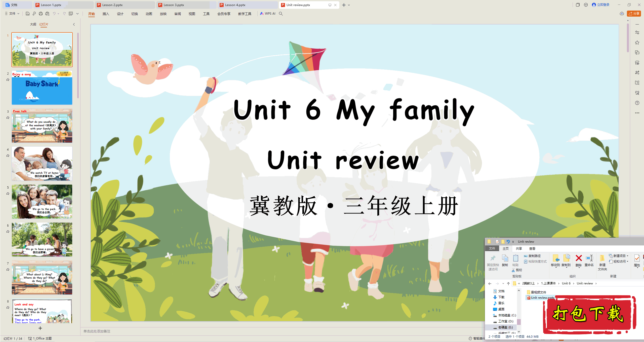644x342 pixels.
Task: Click the Explorer navigation pane scrollbar thumb
Action: [x=519, y=322]
